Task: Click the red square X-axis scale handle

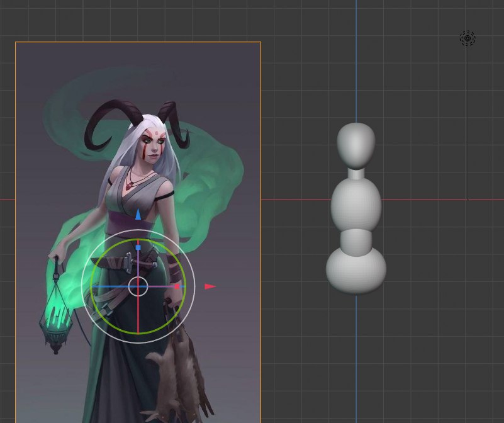Action: pyautogui.click(x=177, y=286)
